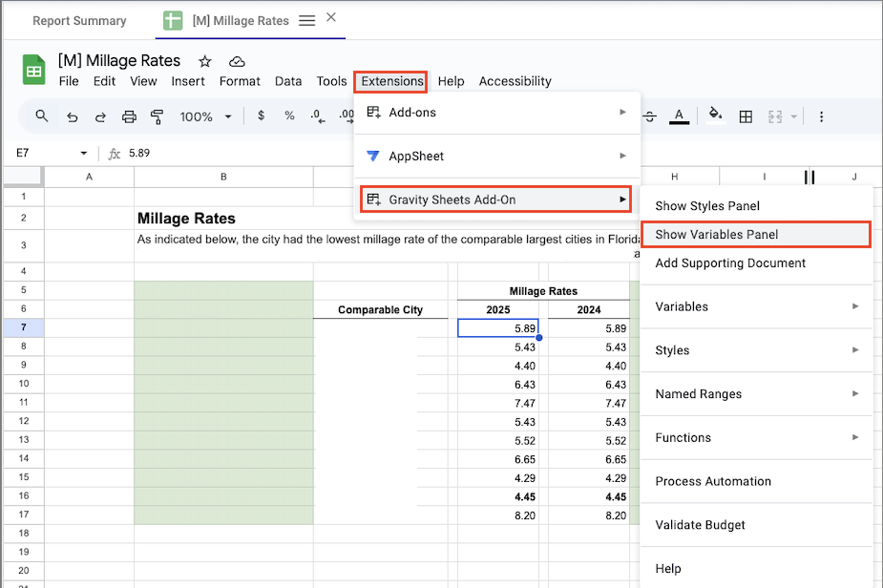The width and height of the screenshot is (883, 588).
Task: Open Help in the menu bar
Action: point(452,81)
